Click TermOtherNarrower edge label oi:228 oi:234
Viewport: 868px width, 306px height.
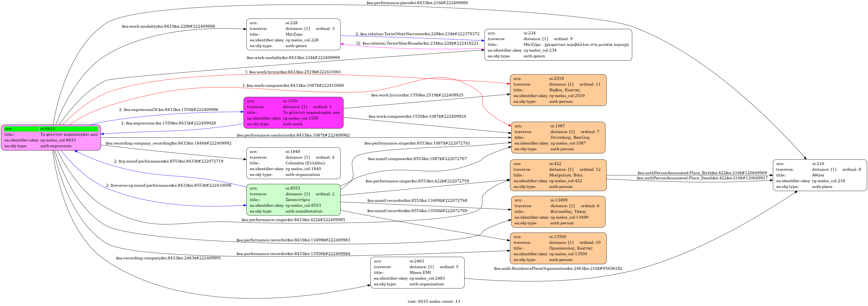point(417,34)
